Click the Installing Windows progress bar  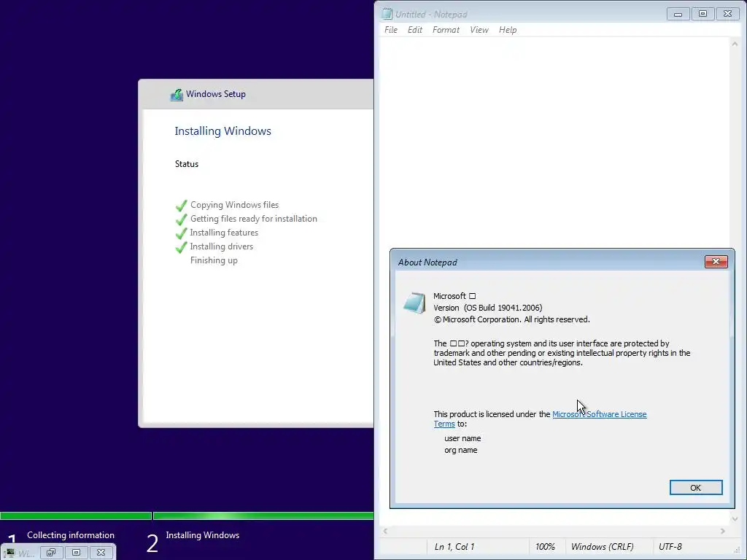pos(263,516)
